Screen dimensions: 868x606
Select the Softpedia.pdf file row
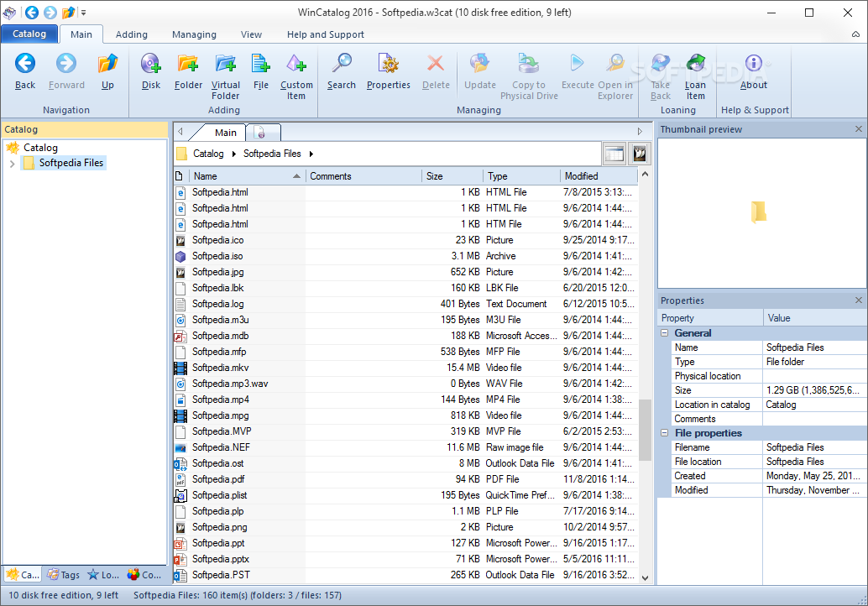(405, 479)
